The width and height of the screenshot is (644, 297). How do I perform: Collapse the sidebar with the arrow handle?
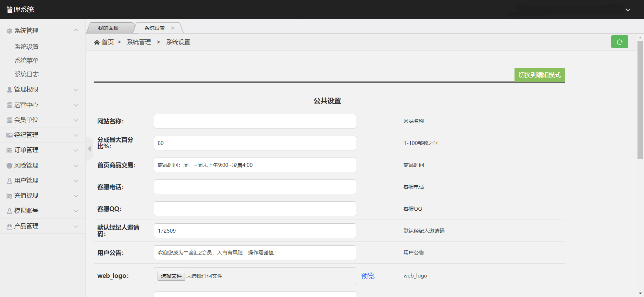tap(89, 149)
